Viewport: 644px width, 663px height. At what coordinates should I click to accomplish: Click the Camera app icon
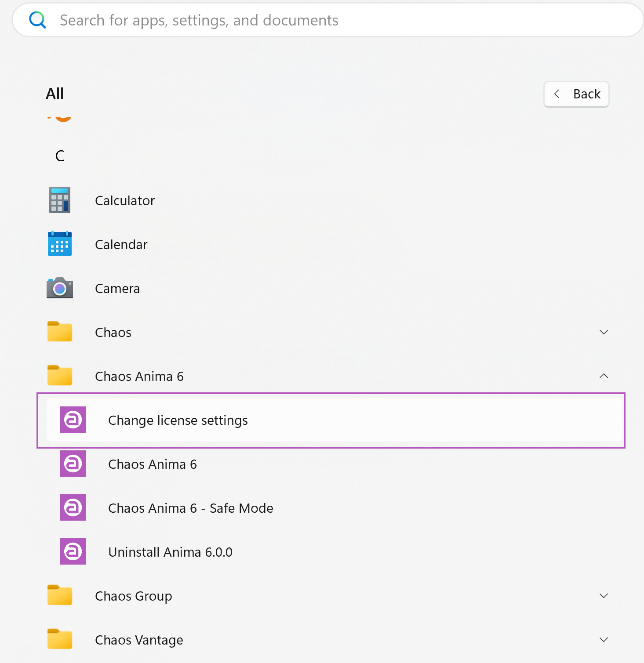60,288
